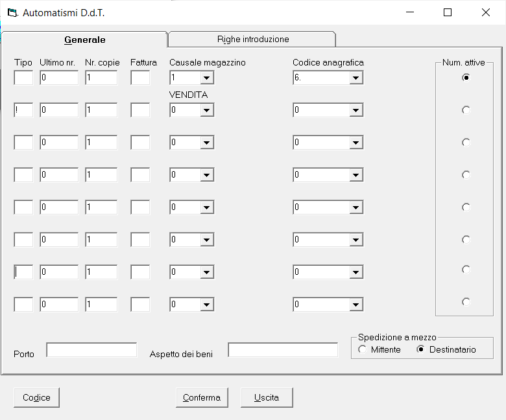The image size is (506, 420).
Task: Open fourth row Codice anagrafica dropdown
Action: click(x=355, y=175)
